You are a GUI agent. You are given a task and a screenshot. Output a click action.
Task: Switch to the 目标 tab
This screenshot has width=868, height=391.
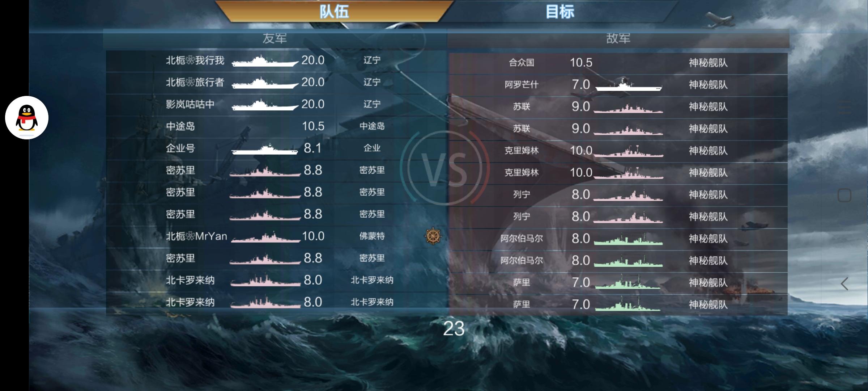pos(559,11)
